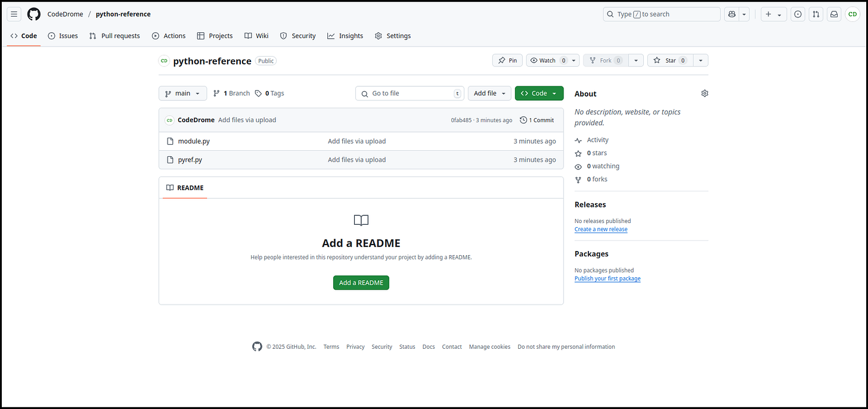Open the footer Privacy link
The width and height of the screenshot is (868, 409).
[x=355, y=347]
